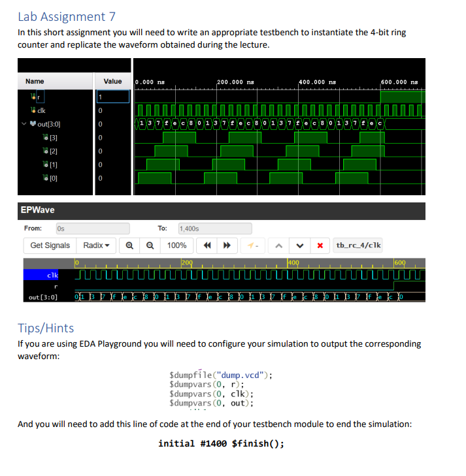Collapse the out[3:0] bus signal
Image resolution: width=466 pixels, height=476 pixels.
tap(24, 124)
